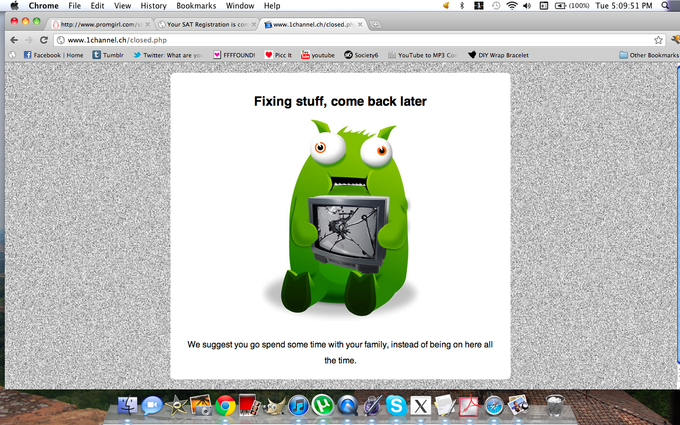This screenshot has height=425, width=680.
Task: Open Facebook | Home bookmark
Action: point(53,55)
